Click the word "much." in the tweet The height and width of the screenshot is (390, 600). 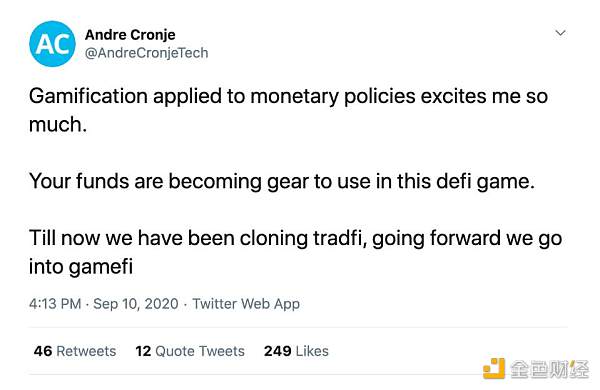pyautogui.click(x=58, y=125)
